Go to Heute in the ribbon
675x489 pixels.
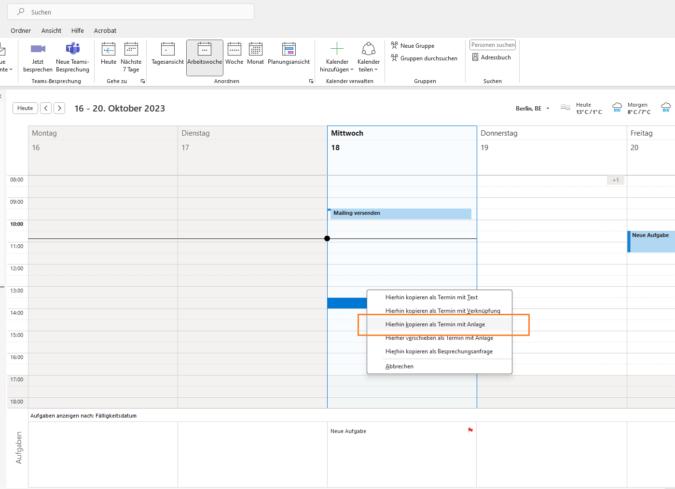coord(108,54)
